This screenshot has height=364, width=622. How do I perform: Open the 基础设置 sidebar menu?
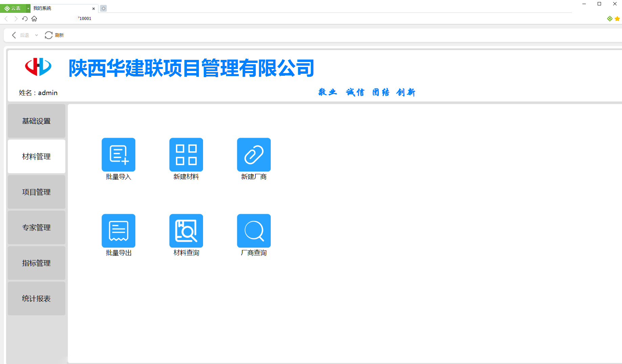(37, 121)
